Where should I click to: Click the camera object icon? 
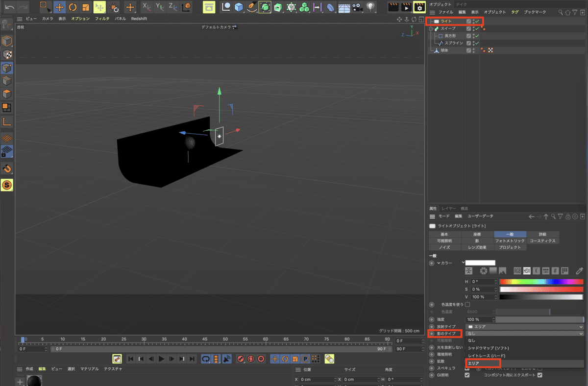click(x=357, y=7)
